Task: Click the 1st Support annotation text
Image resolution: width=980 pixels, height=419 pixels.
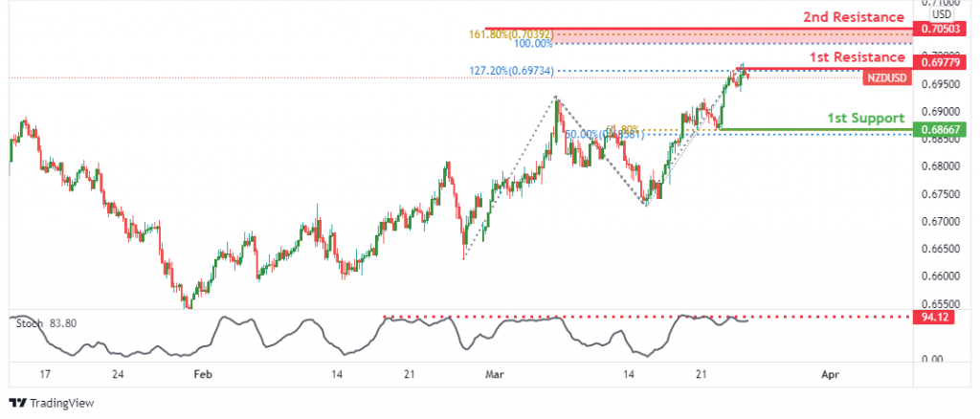Action: tap(865, 118)
